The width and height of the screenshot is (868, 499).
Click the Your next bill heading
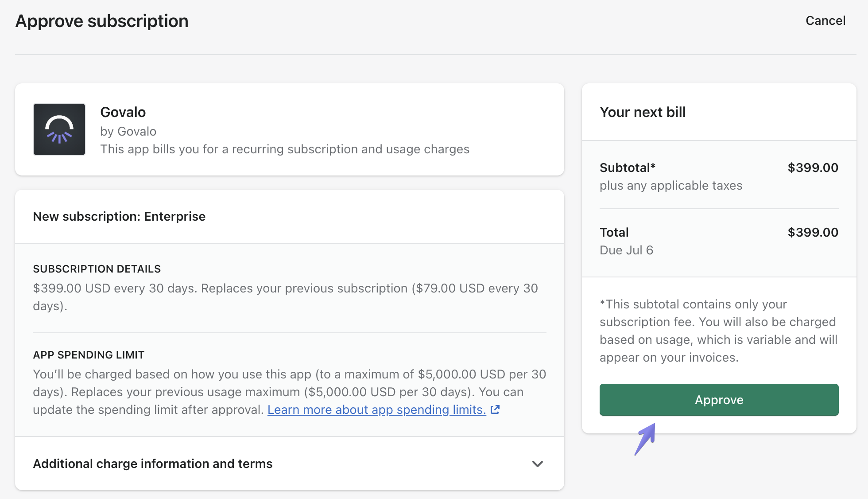click(643, 112)
